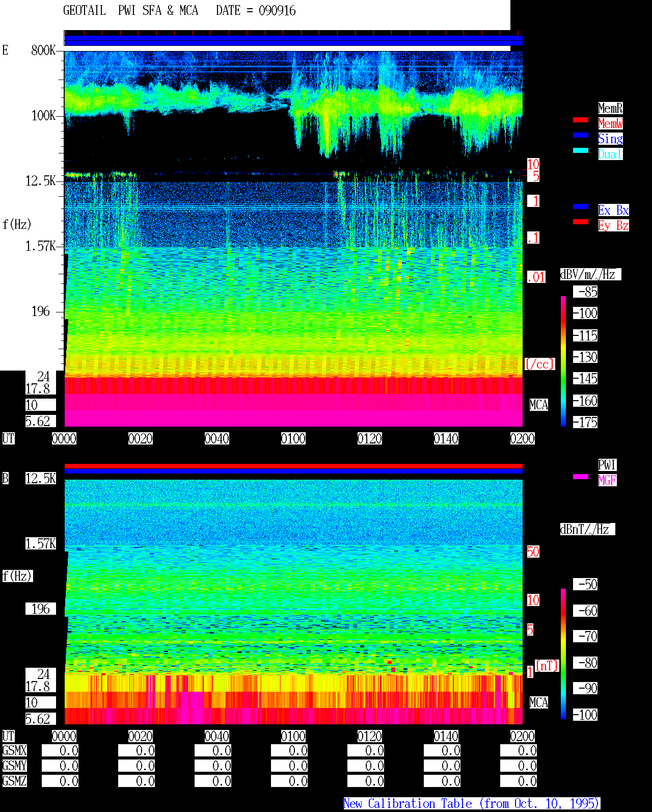Click the -130 color scale value
652x812 pixels.
[585, 357]
